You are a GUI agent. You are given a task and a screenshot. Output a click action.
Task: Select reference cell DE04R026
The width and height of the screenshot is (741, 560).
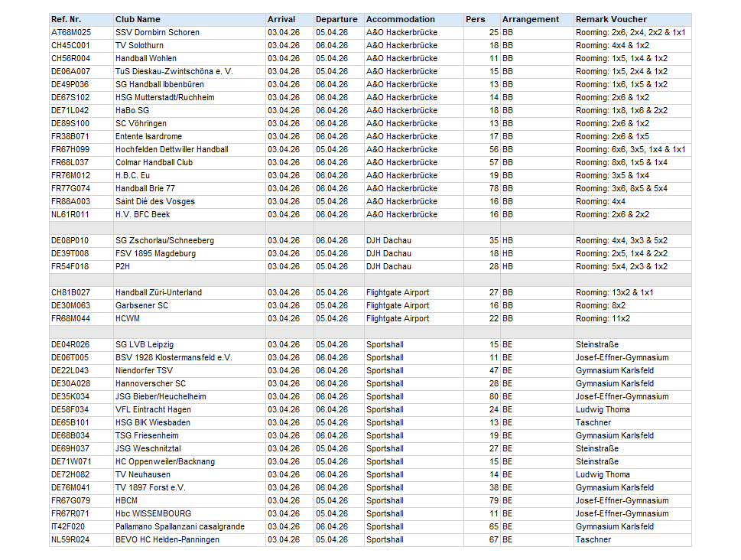point(70,344)
